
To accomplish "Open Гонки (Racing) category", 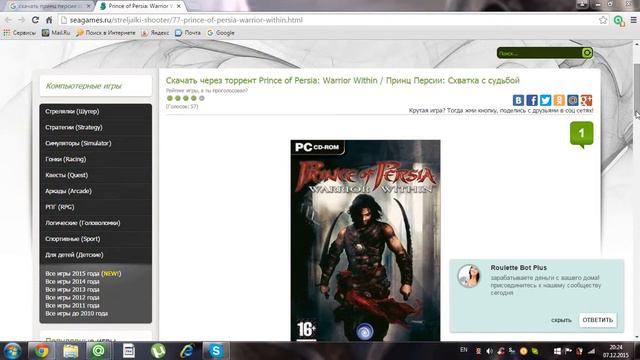I will pyautogui.click(x=65, y=159).
